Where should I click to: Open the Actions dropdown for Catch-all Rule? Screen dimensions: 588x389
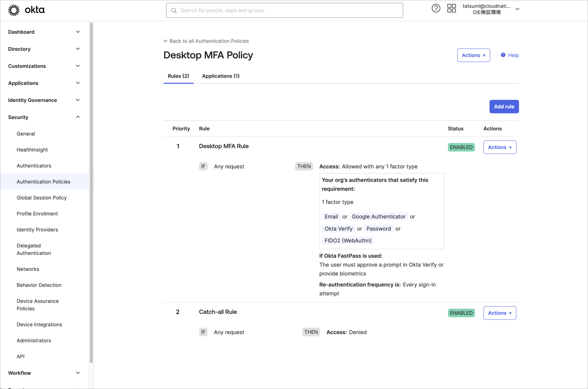pos(499,313)
